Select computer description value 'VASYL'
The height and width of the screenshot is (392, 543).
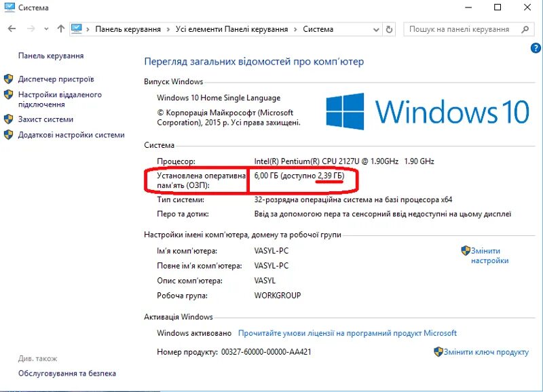(x=265, y=281)
